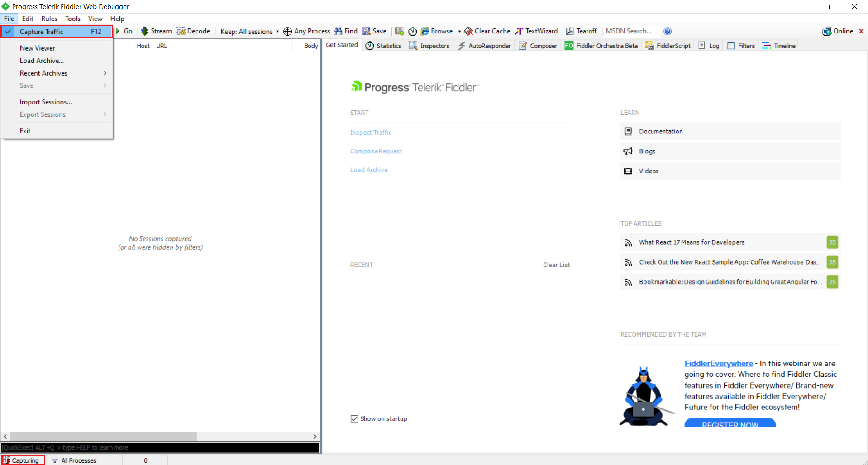Sort sessions by the Host column header

tap(143, 46)
